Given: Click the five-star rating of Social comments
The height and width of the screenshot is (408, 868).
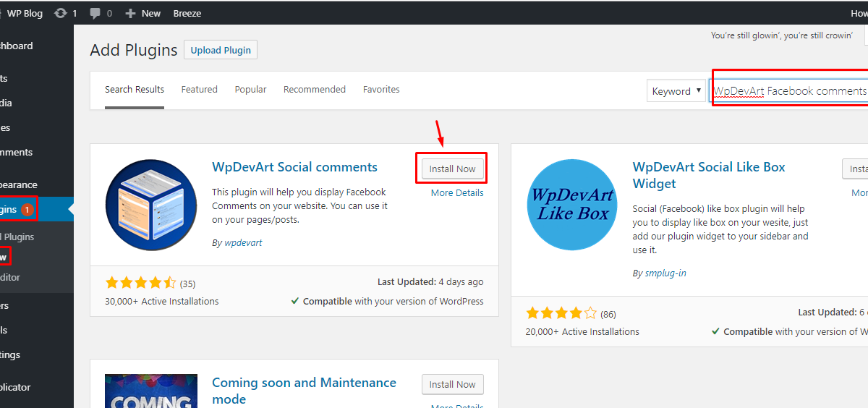Looking at the screenshot, I should (x=141, y=283).
